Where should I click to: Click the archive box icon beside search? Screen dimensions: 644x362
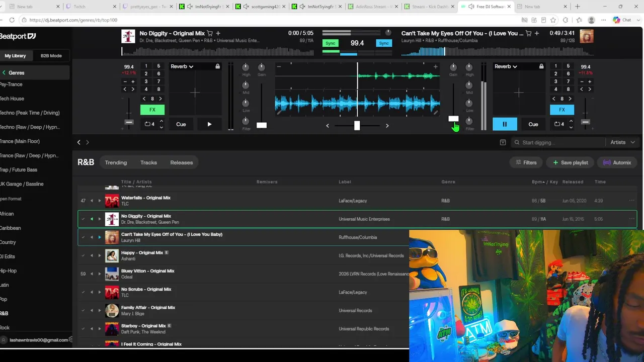(503, 142)
